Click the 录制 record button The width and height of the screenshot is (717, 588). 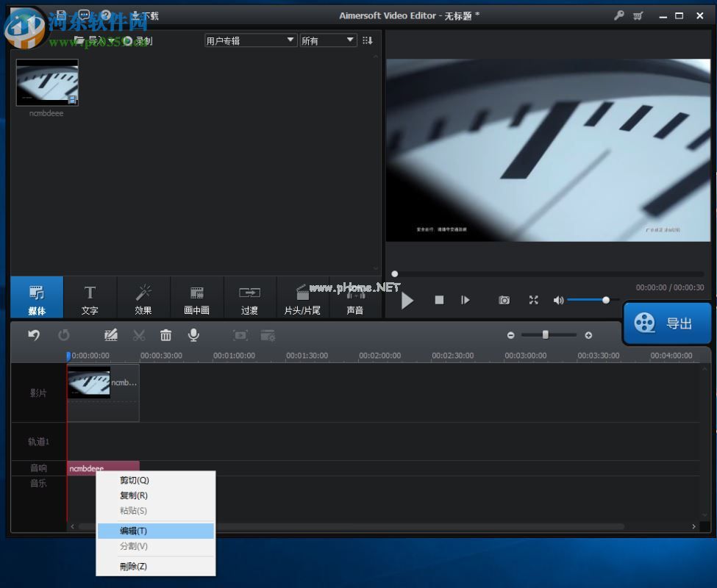137,40
